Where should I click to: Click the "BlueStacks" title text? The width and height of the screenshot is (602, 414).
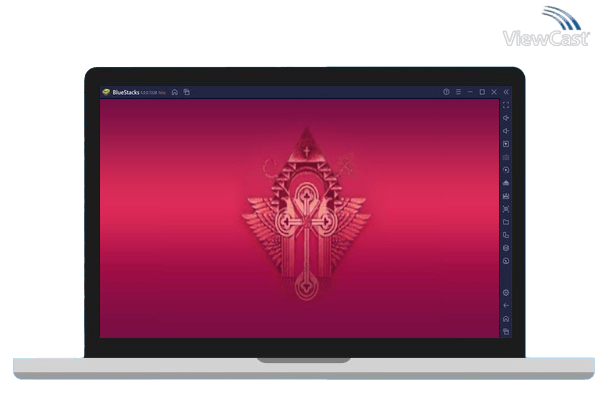tap(126, 93)
